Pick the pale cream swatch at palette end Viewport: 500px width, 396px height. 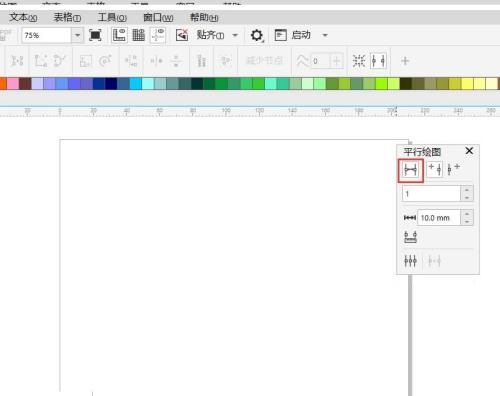click(492, 83)
